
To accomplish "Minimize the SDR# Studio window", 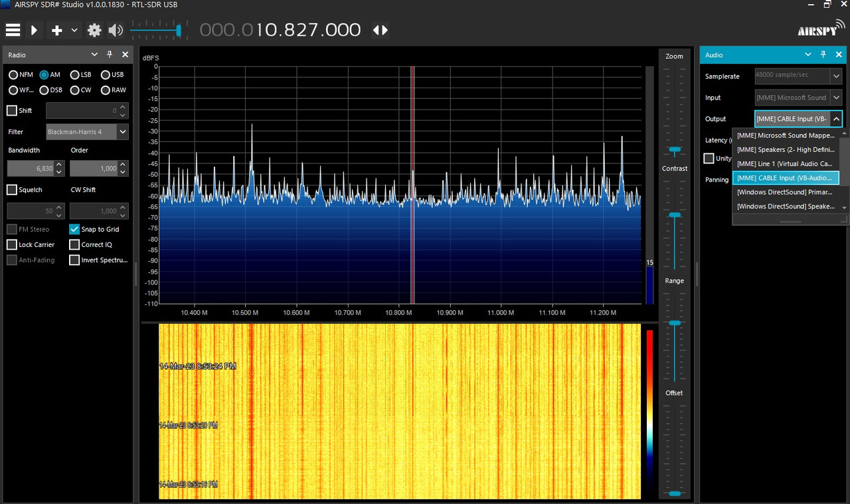I will (x=809, y=5).
